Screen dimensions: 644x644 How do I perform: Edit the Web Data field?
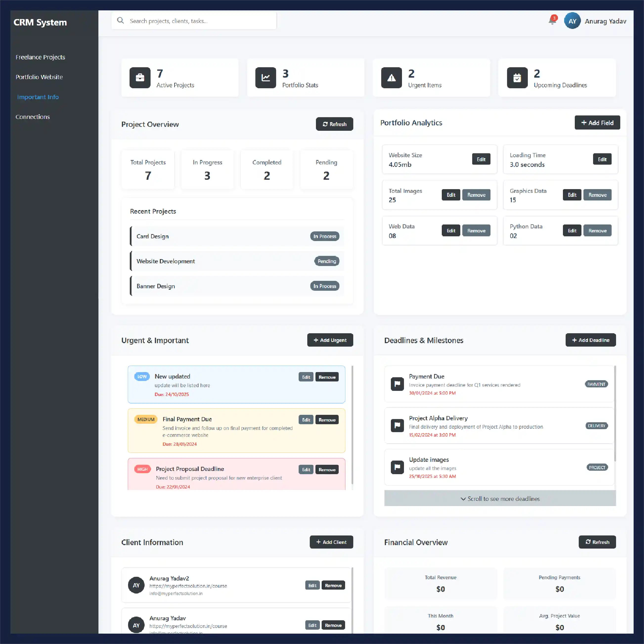(451, 231)
